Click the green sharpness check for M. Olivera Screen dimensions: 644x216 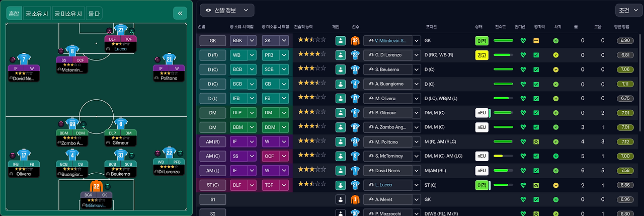[536, 99]
